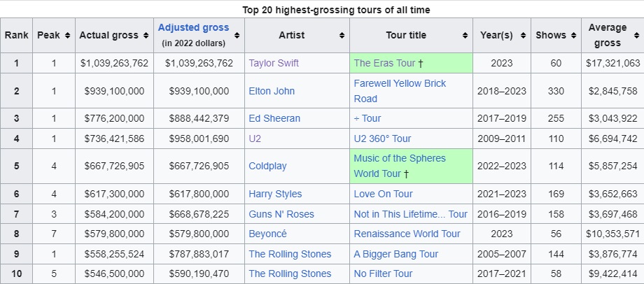Image resolution: width=644 pixels, height=284 pixels.
Task: Sort table by Artist column arrows
Action: (x=342, y=36)
